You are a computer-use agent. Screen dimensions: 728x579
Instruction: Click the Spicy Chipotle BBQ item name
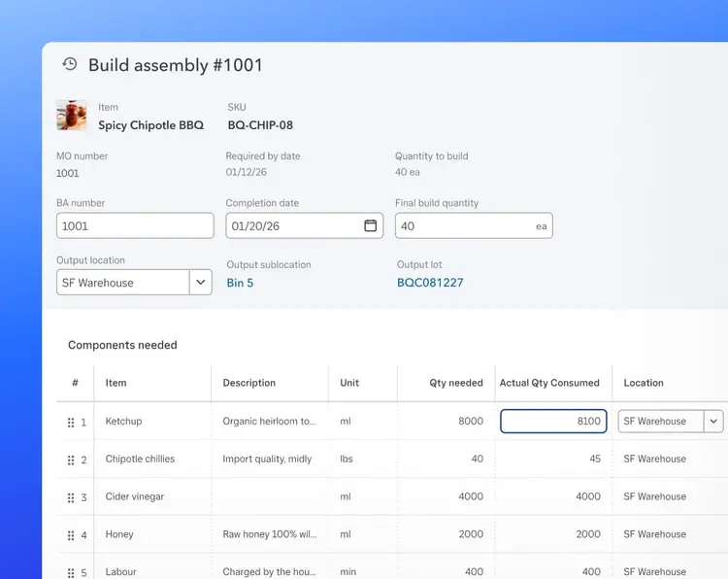click(x=150, y=125)
